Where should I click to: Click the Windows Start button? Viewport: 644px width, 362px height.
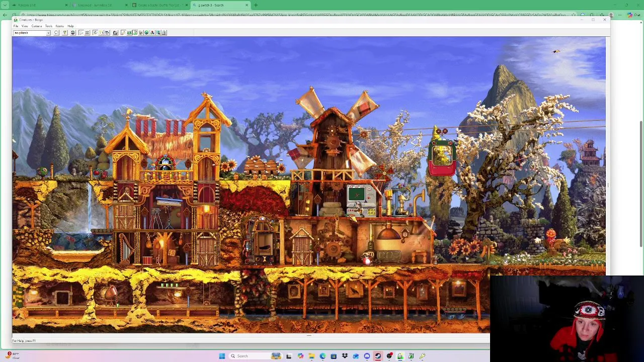click(222, 356)
